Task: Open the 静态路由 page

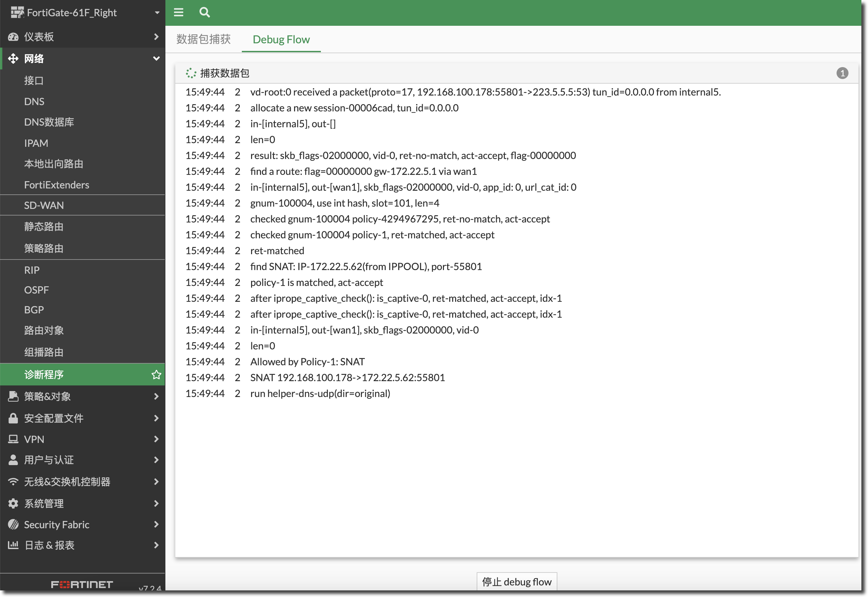Action: 44,227
